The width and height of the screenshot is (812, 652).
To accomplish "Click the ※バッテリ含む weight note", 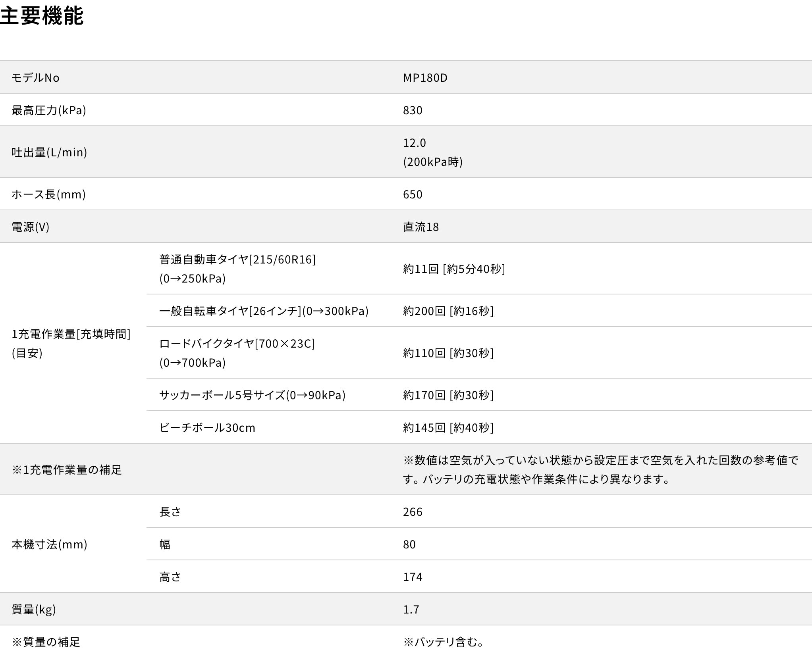I will (x=443, y=642).
